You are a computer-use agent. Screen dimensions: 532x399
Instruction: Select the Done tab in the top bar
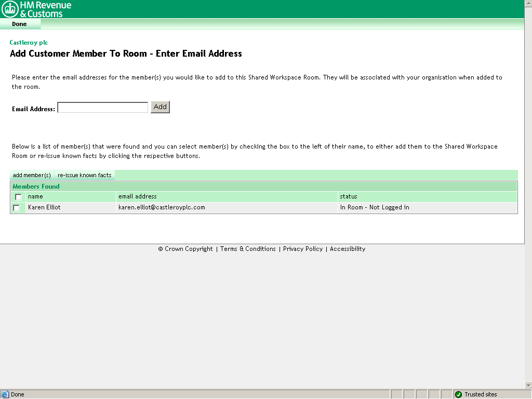click(x=19, y=24)
